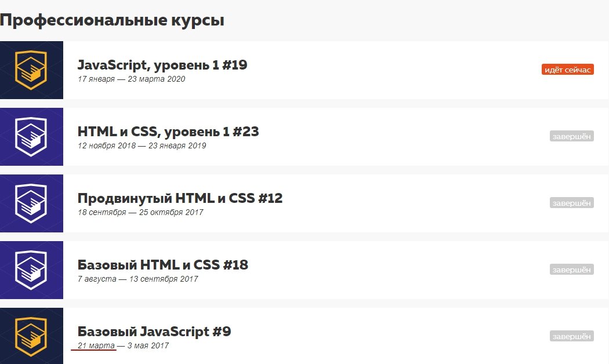
Task: Click the date range 18 сентября — 25 октября 2017
Action: pyautogui.click(x=140, y=212)
